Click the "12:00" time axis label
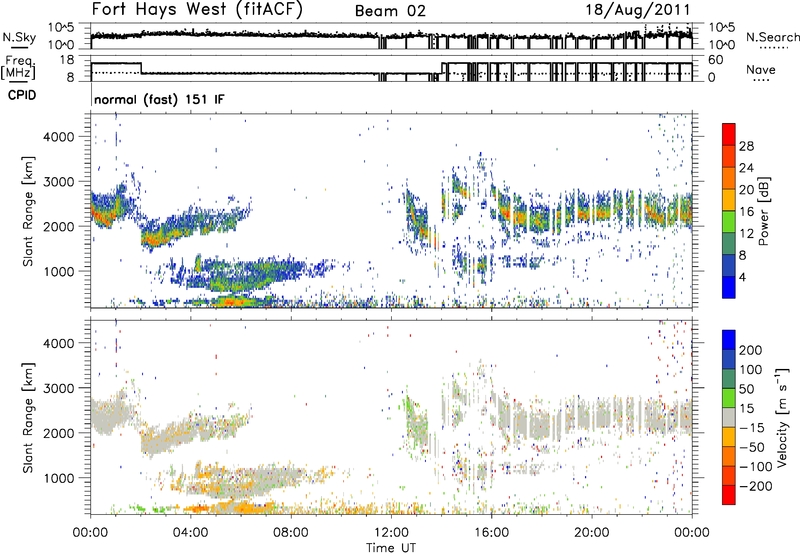 391,533
